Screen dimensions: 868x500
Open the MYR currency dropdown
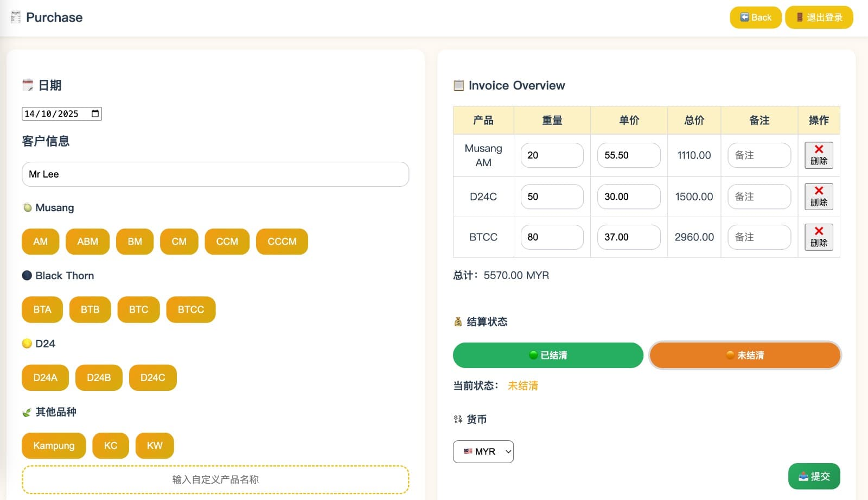tap(483, 451)
